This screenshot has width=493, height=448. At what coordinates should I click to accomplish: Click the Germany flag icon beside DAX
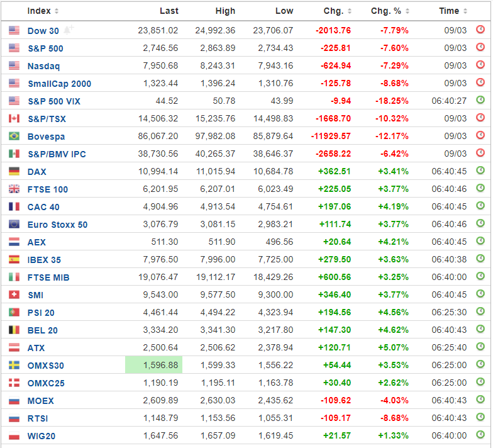(14, 171)
